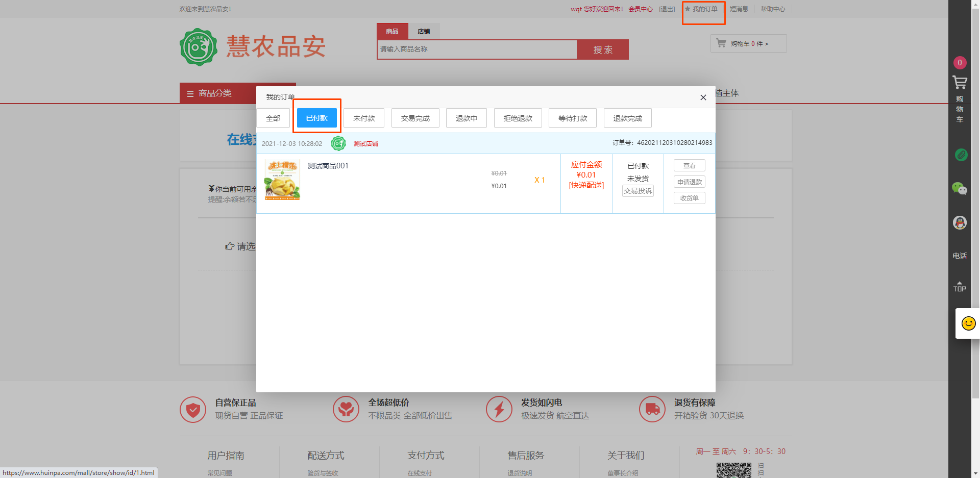Select the 交易完成 order tab
The width and height of the screenshot is (980, 478).
[x=415, y=118]
